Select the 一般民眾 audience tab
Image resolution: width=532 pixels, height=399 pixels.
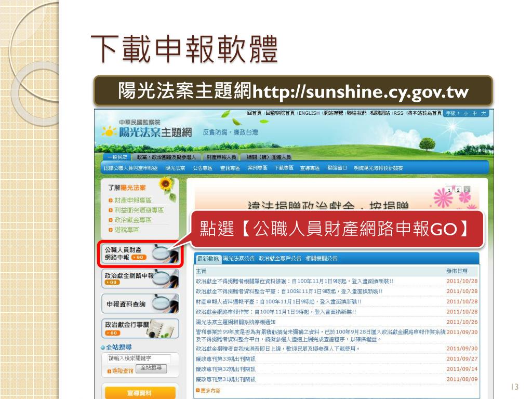[117, 157]
